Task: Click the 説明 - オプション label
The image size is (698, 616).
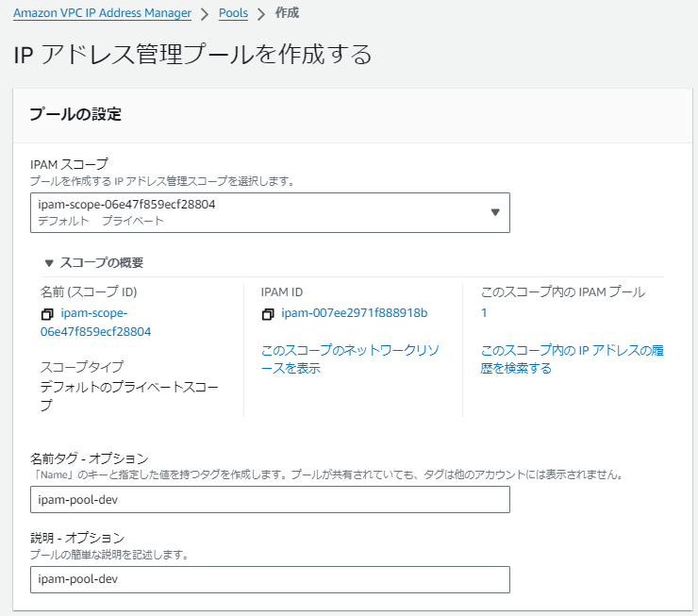Action: coord(77,538)
